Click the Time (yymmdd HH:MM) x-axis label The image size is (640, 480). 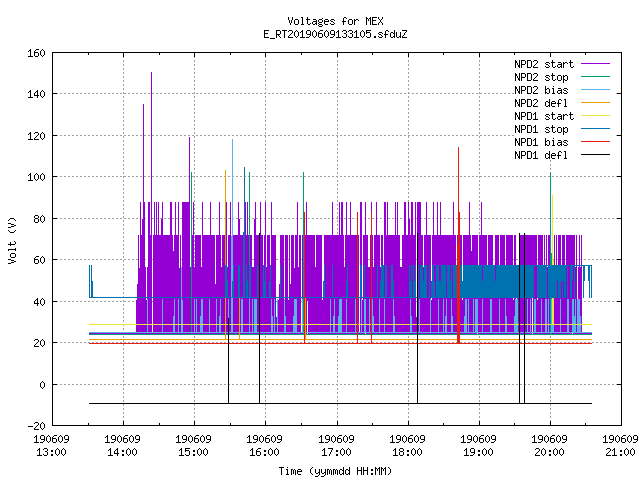point(335,471)
